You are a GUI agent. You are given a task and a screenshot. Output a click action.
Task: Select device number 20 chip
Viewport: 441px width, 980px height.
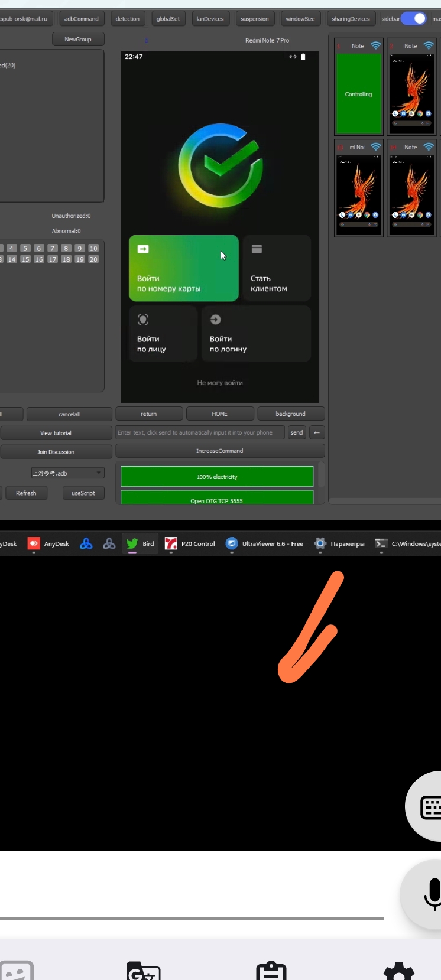coord(93,259)
